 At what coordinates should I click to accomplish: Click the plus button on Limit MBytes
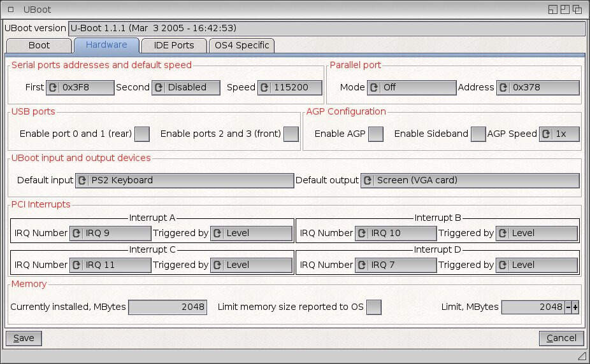coord(575,307)
